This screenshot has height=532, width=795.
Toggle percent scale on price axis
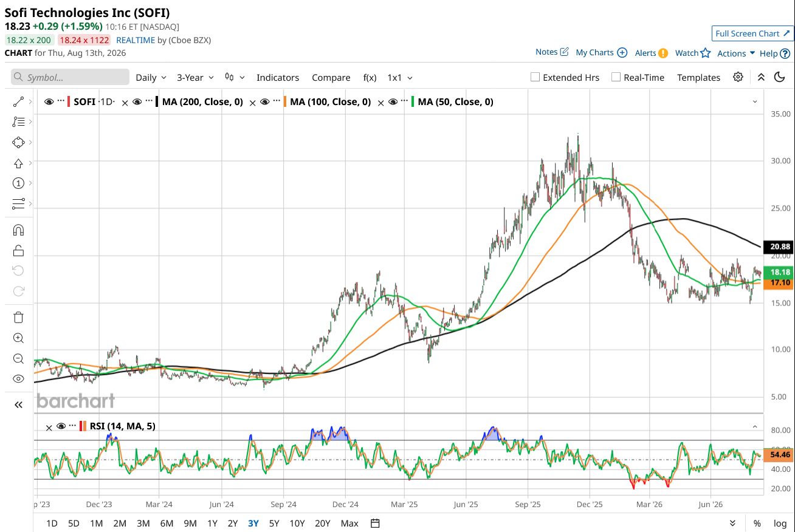coord(757,523)
